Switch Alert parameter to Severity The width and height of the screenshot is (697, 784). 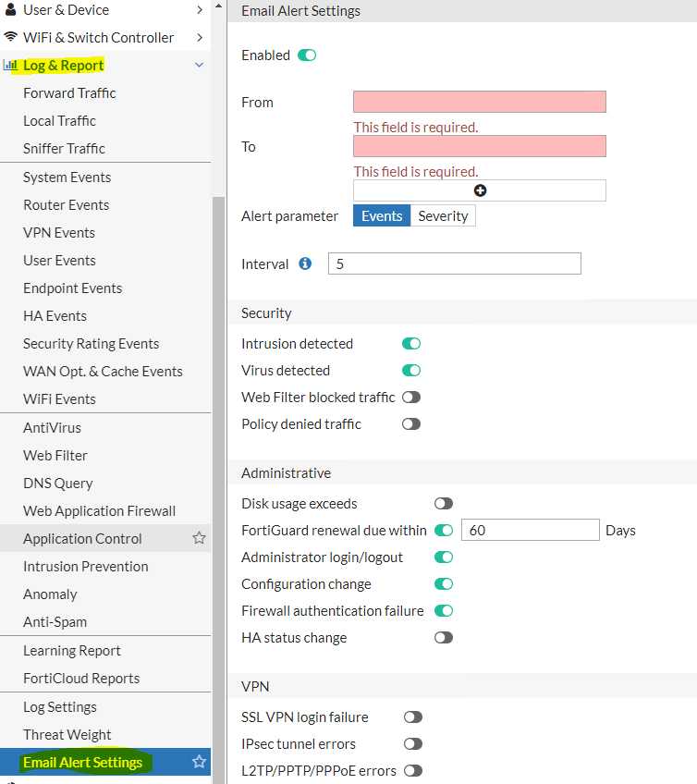click(443, 216)
